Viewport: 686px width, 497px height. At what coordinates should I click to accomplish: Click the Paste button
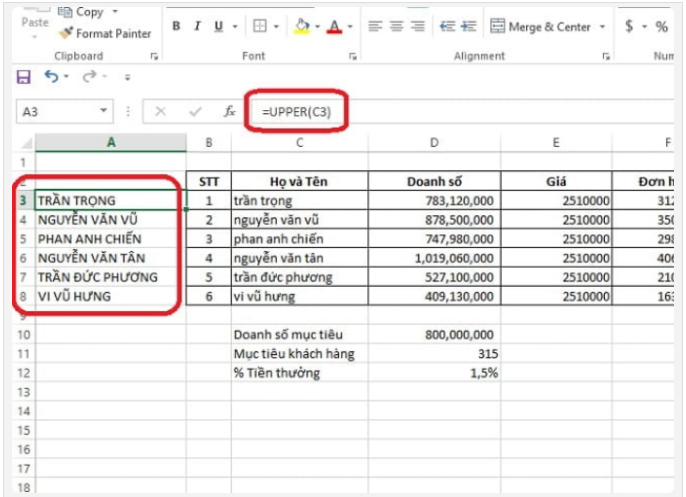coord(35,22)
